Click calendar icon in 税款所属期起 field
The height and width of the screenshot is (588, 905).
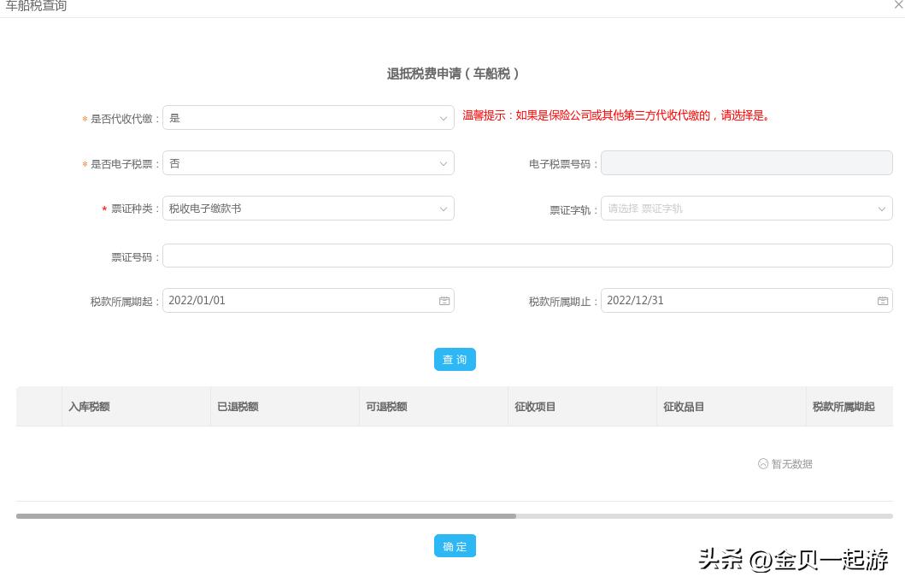tap(444, 301)
